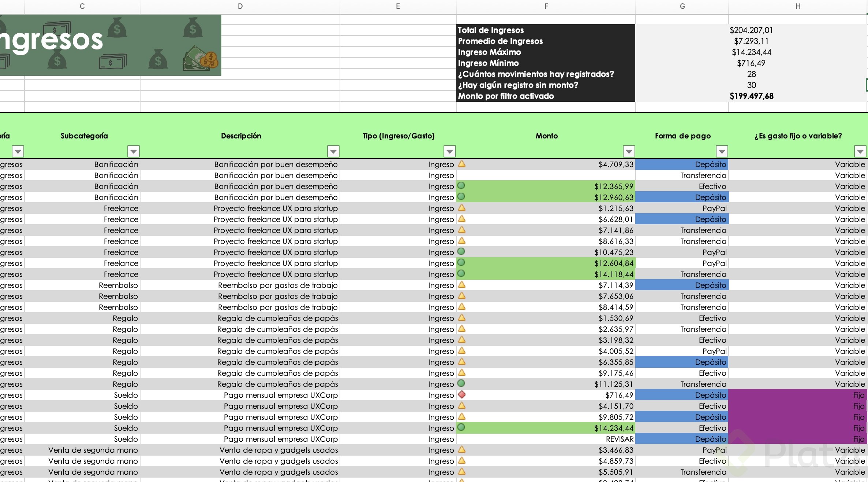The width and height of the screenshot is (868, 482).
Task: Select column F header
Action: coord(546,6)
